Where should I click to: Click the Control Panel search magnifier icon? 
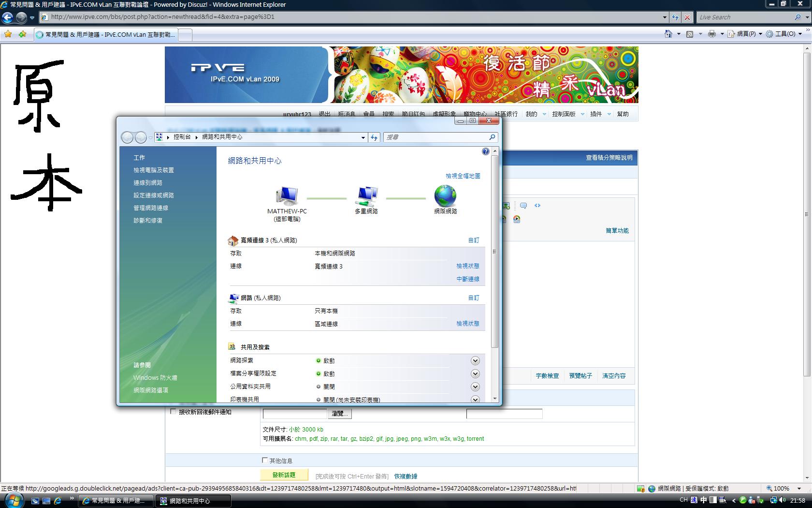coord(492,137)
